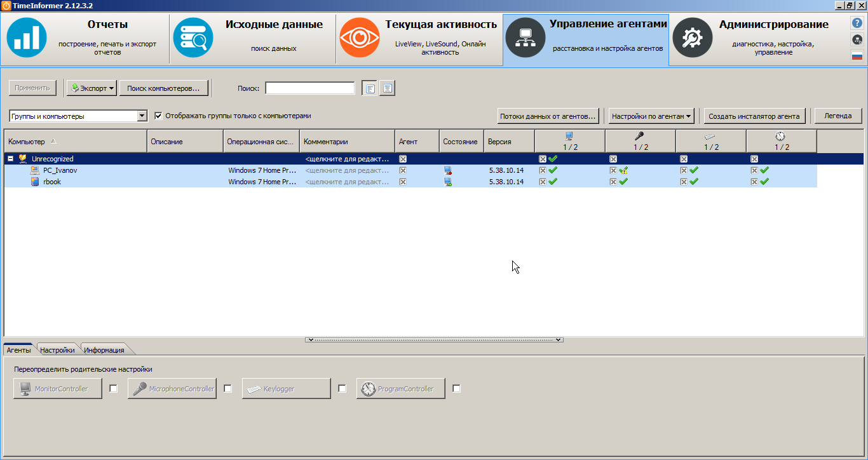Enable override checkbox next to MonitorController
The width and height of the screenshot is (868, 460).
113,388
